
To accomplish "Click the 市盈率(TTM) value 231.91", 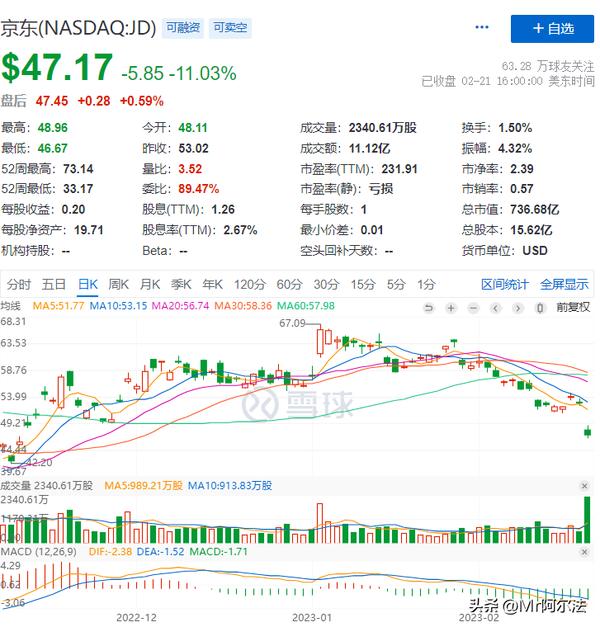I will 399,169.
